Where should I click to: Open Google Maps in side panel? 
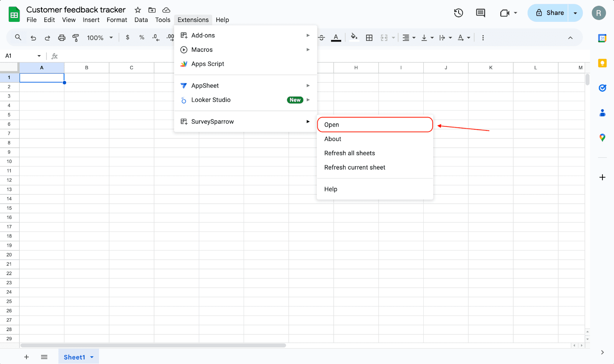click(602, 138)
